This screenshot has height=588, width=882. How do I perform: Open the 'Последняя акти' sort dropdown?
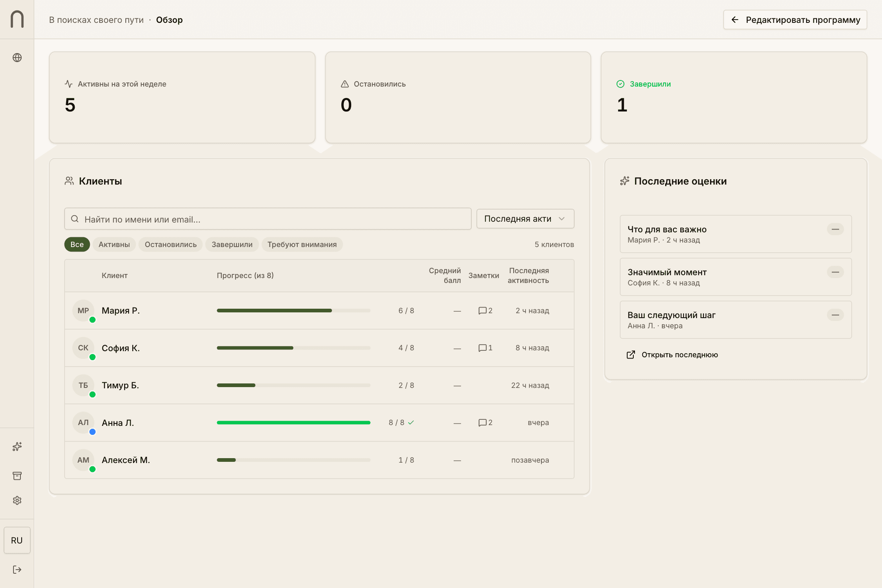(525, 219)
